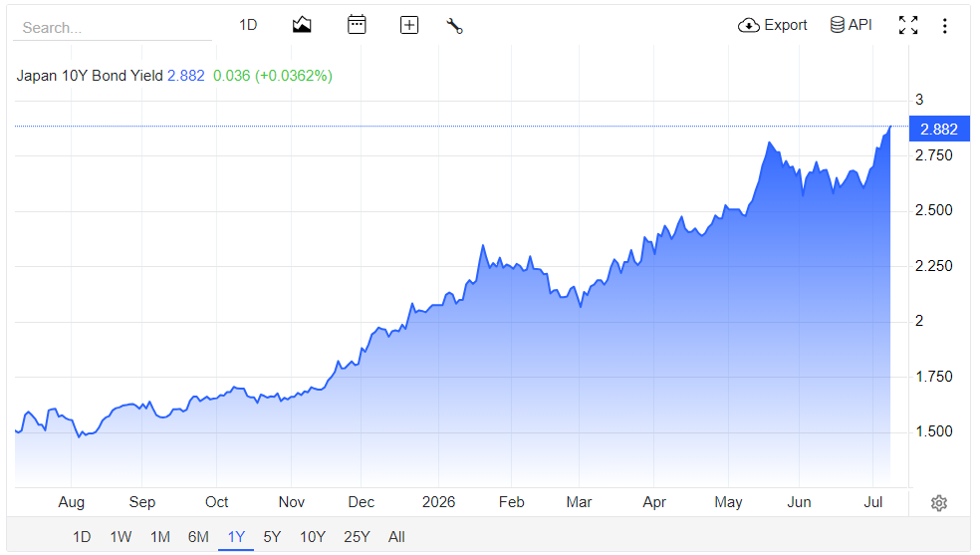Viewport: 980px width, 555px height.
Task: Select the All range tab
Action: pos(396,537)
